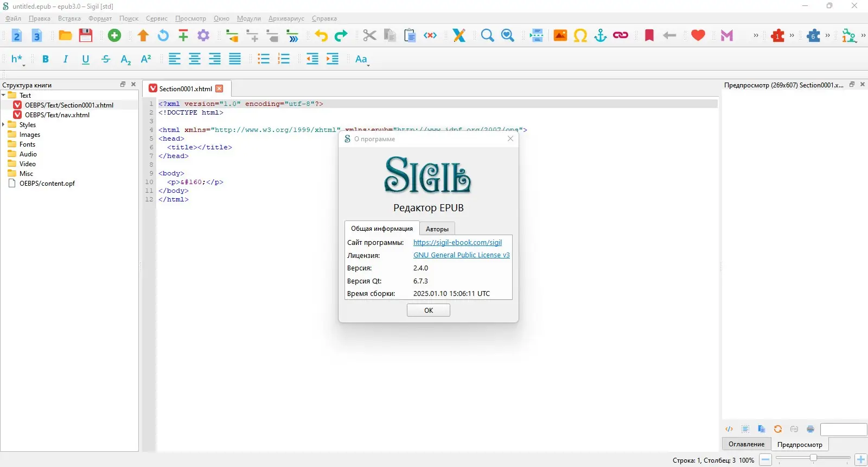Click the Insert anchor ID icon
The height and width of the screenshot is (467, 868).
(601, 36)
